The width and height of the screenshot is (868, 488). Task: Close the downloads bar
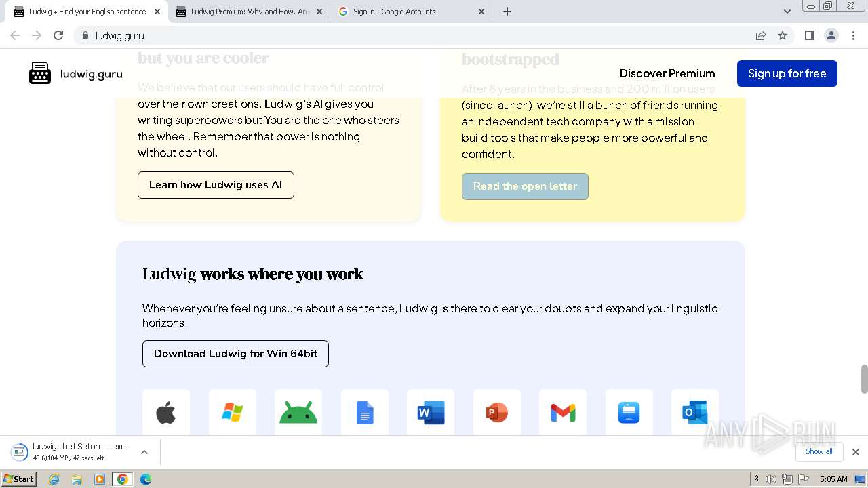point(856,452)
